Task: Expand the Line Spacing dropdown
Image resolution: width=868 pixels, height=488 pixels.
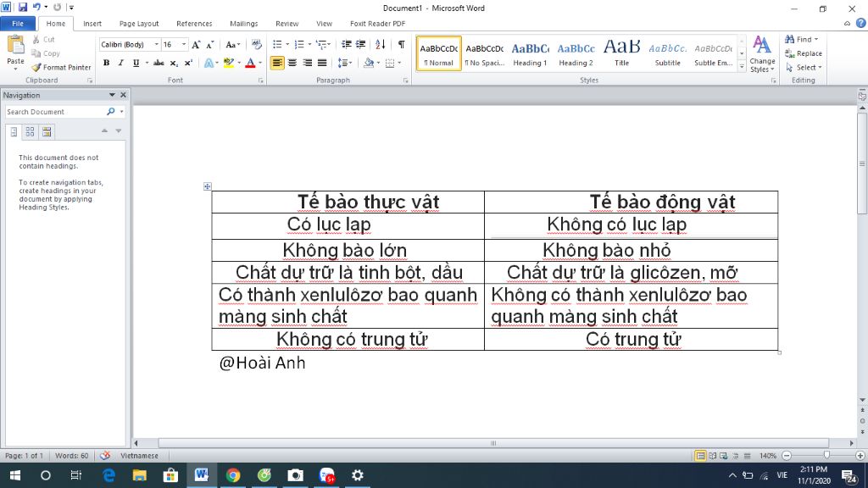Action: [345, 62]
